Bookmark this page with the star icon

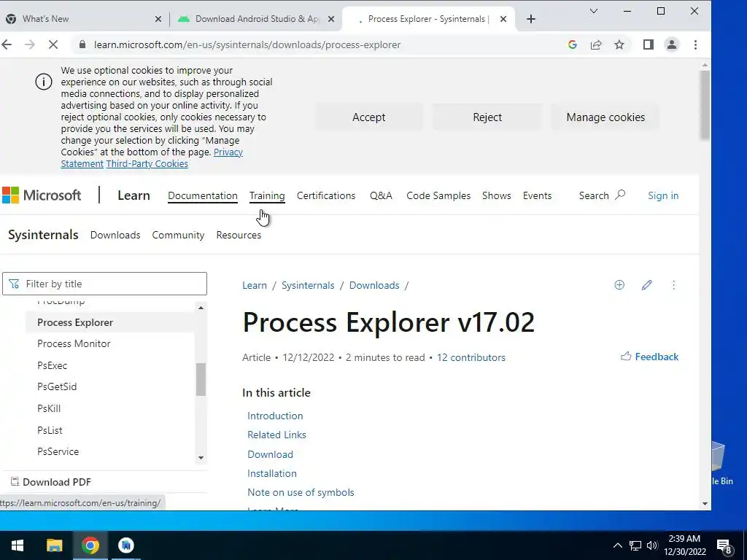click(619, 44)
